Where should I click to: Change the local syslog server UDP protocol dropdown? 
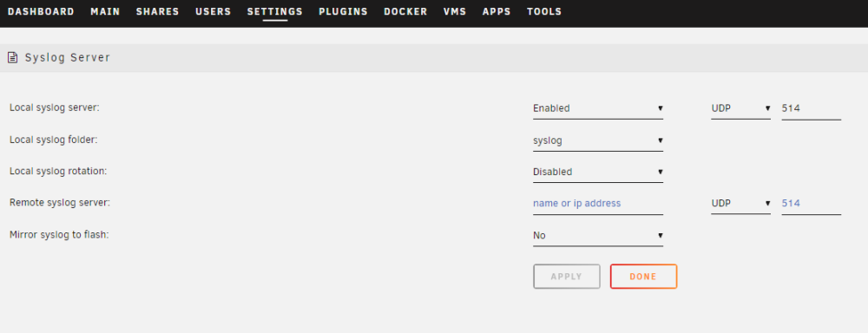tap(740, 108)
